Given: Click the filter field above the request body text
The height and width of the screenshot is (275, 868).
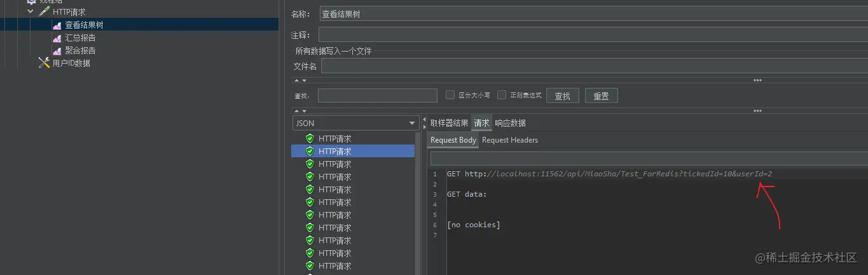Looking at the screenshot, I should 649,159.
